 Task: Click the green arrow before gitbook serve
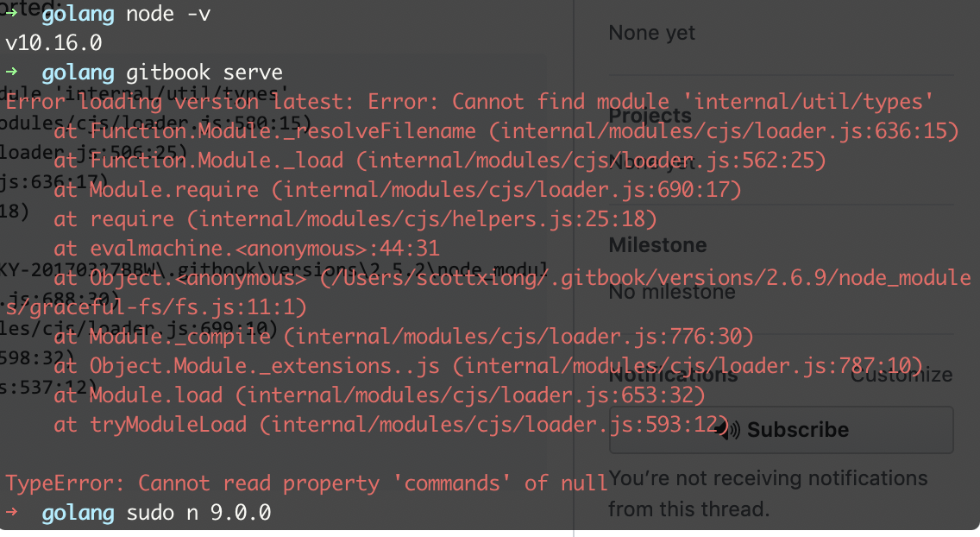[x=10, y=72]
